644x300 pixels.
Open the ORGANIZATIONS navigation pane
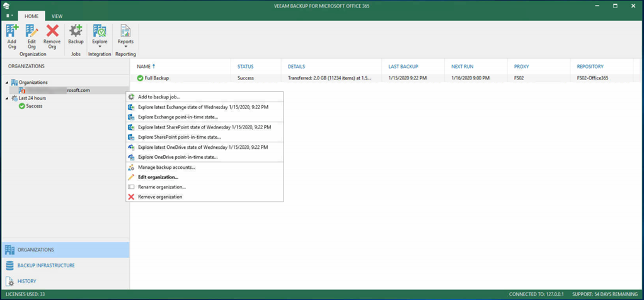[x=66, y=250]
